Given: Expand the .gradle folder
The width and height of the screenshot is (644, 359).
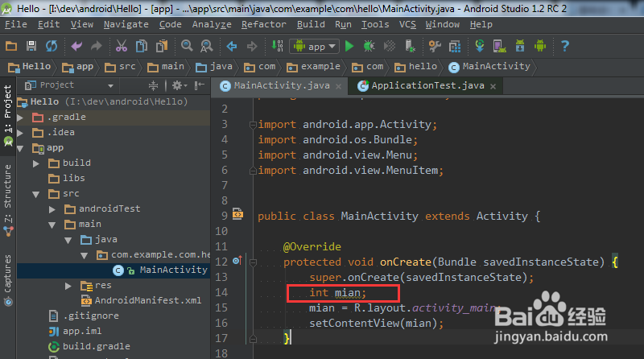Looking at the screenshot, I should click(x=20, y=118).
